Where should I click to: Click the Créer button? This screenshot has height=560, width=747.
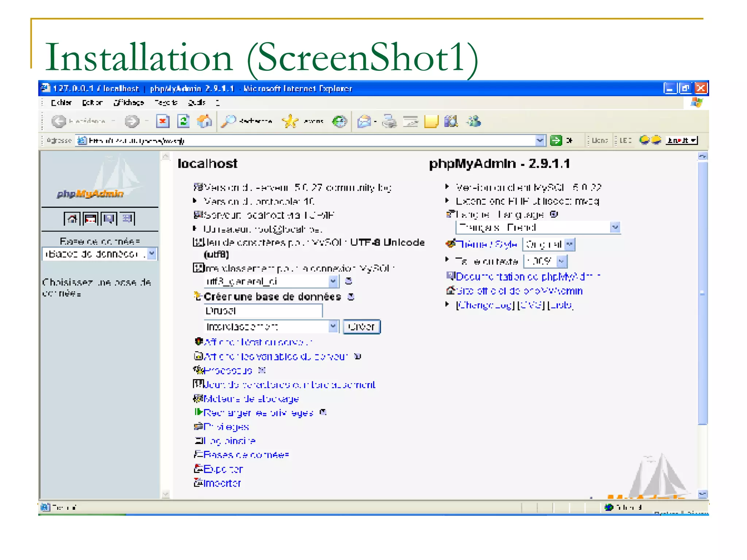[x=361, y=327]
